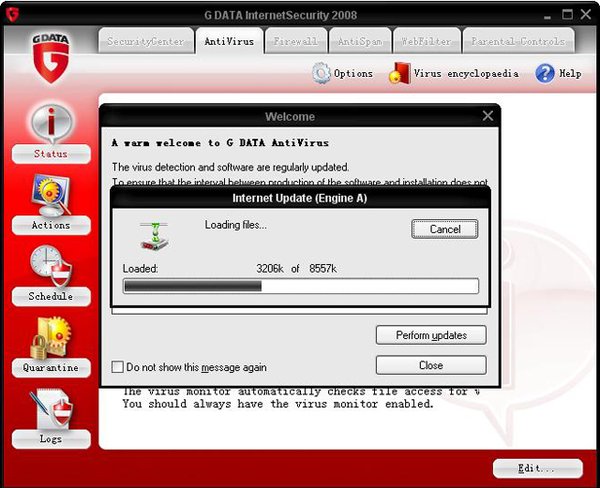Click the Close button in Welcome dialog
The image size is (600, 488).
[x=431, y=365]
